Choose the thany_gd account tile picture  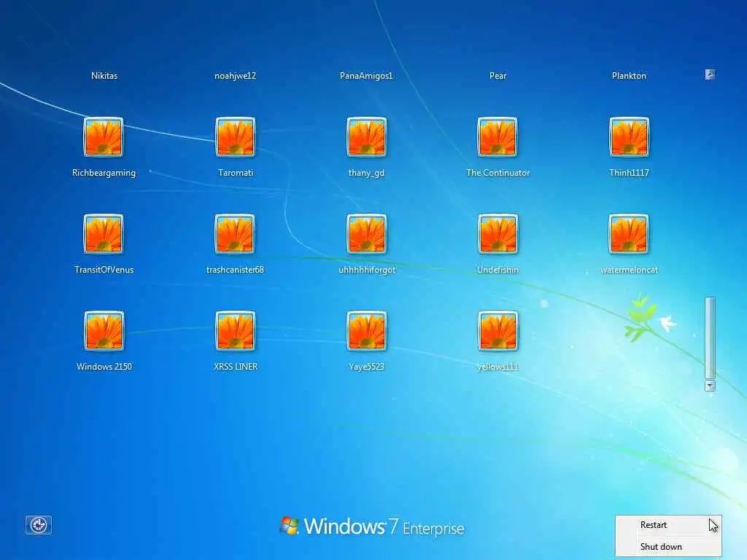(x=366, y=137)
